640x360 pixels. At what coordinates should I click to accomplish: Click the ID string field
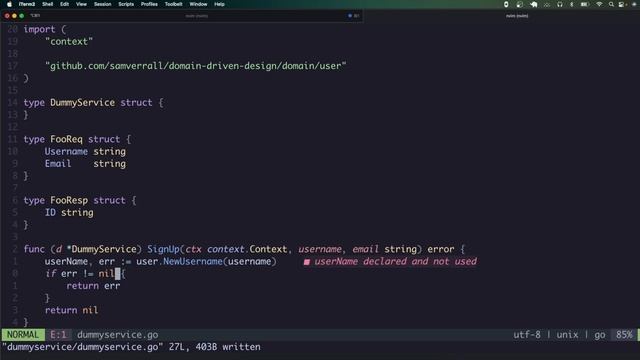[69, 213]
